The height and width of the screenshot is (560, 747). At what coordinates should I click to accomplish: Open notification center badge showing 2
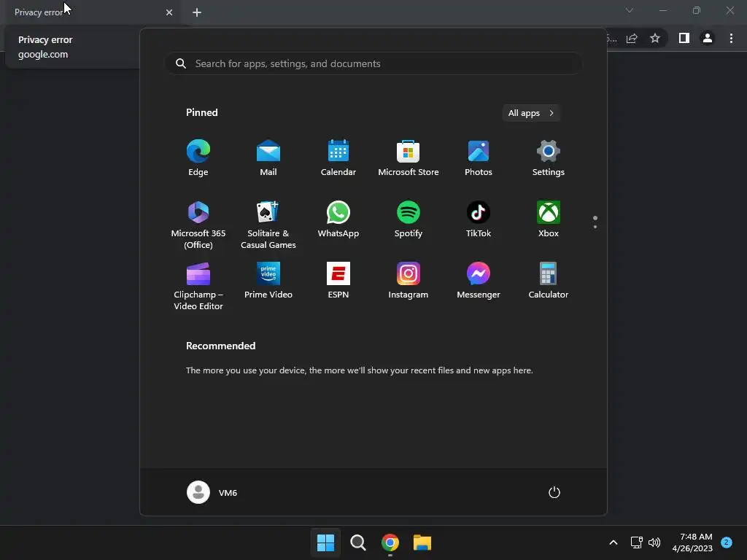pos(727,542)
